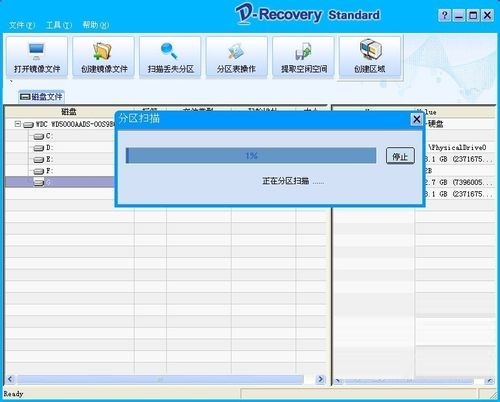Open 分区表操作 partition table tool

[x=237, y=57]
